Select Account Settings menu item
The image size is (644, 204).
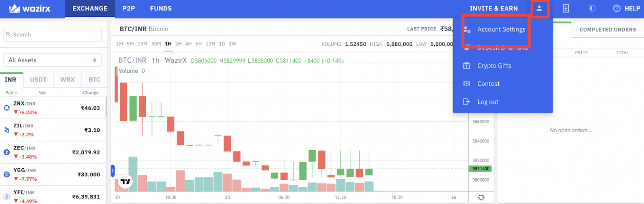coord(502,29)
